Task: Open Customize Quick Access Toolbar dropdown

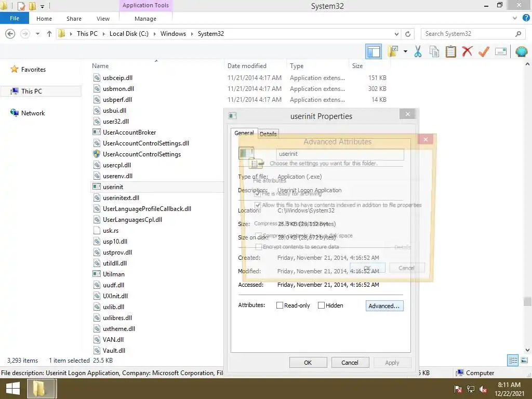Action: [x=43, y=6]
